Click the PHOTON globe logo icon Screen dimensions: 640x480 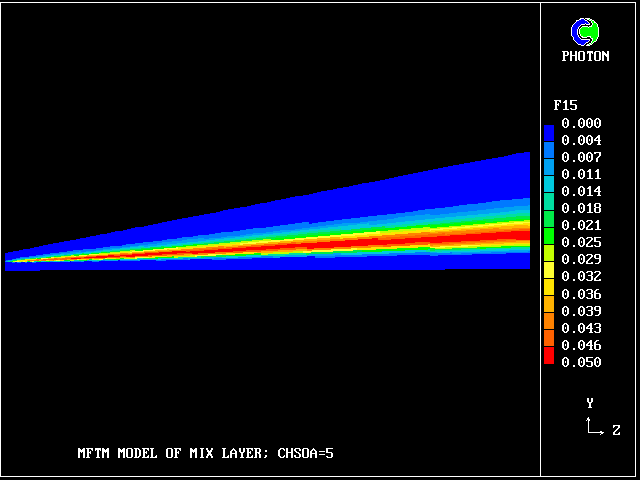click(585, 32)
